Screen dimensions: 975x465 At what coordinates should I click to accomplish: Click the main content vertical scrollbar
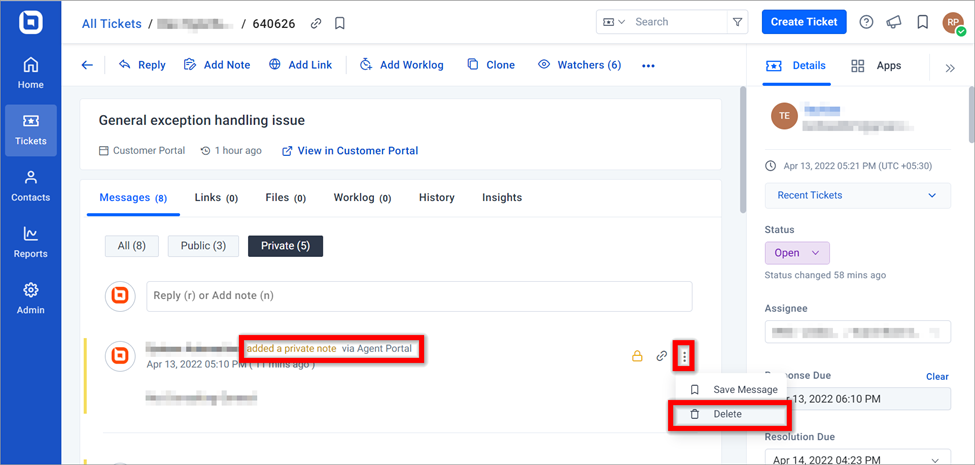741,149
